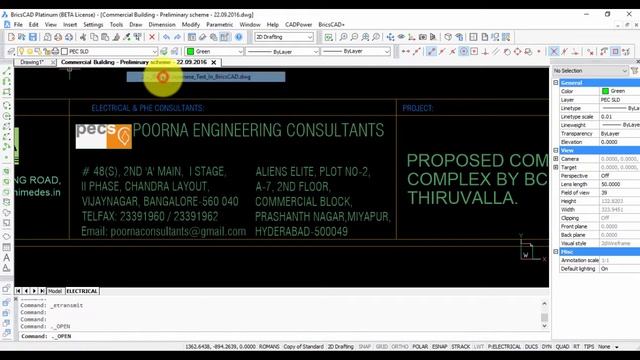Toggle GRID in the status bar
Screen dimensions: 640x360
pos(382,347)
